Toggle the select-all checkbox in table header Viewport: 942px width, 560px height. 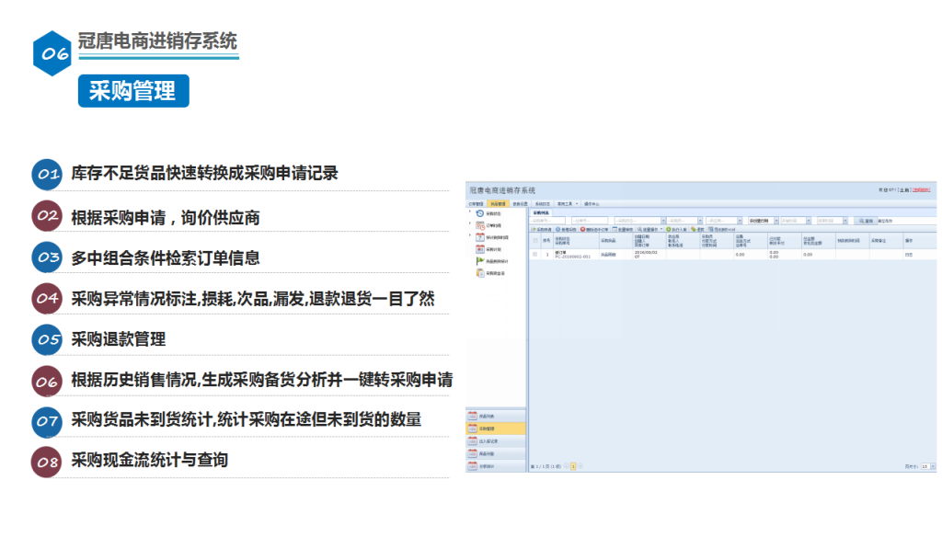pyautogui.click(x=536, y=240)
